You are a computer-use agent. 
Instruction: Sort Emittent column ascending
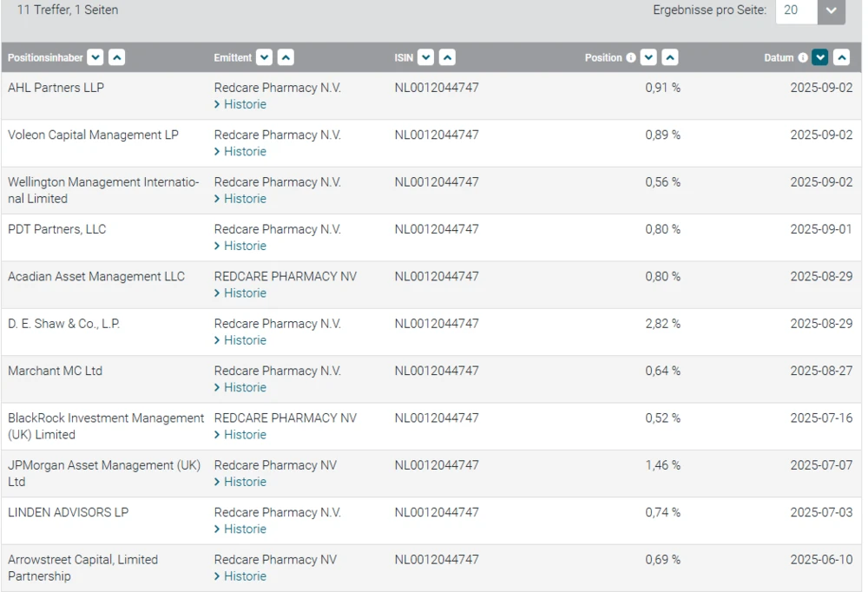[285, 58]
